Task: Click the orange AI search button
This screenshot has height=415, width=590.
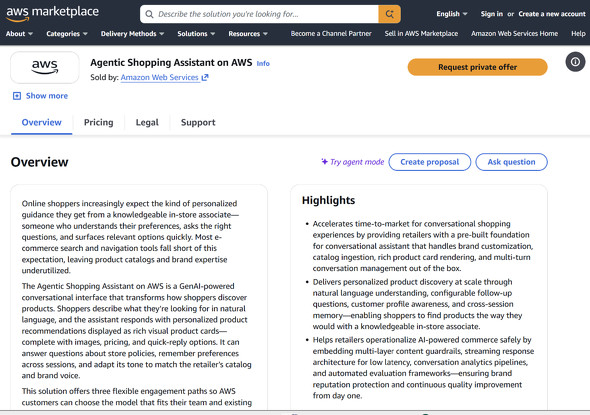Action: 389,14
